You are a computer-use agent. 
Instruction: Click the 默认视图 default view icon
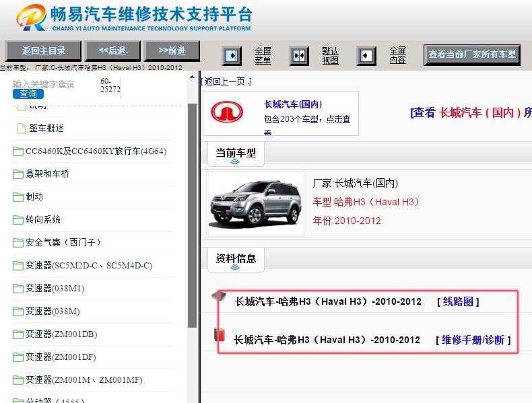[299, 56]
